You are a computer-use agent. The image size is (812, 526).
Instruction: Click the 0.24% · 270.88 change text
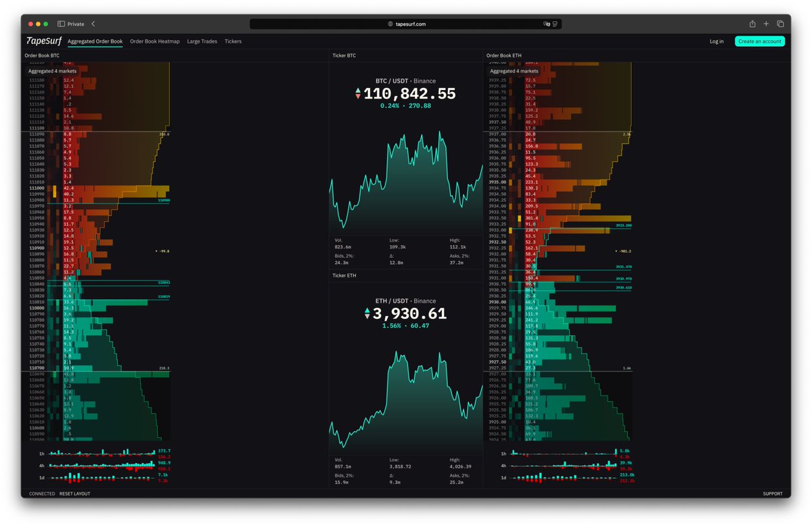point(406,106)
